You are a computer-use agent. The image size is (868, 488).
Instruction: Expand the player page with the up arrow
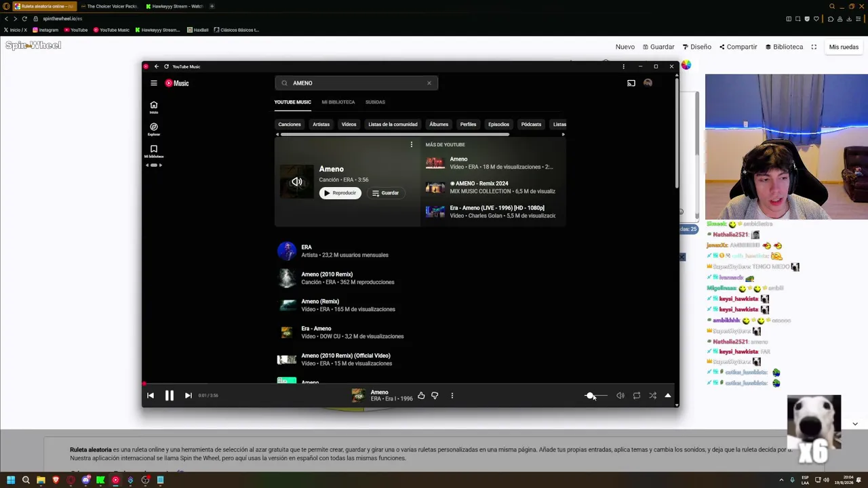668,396
